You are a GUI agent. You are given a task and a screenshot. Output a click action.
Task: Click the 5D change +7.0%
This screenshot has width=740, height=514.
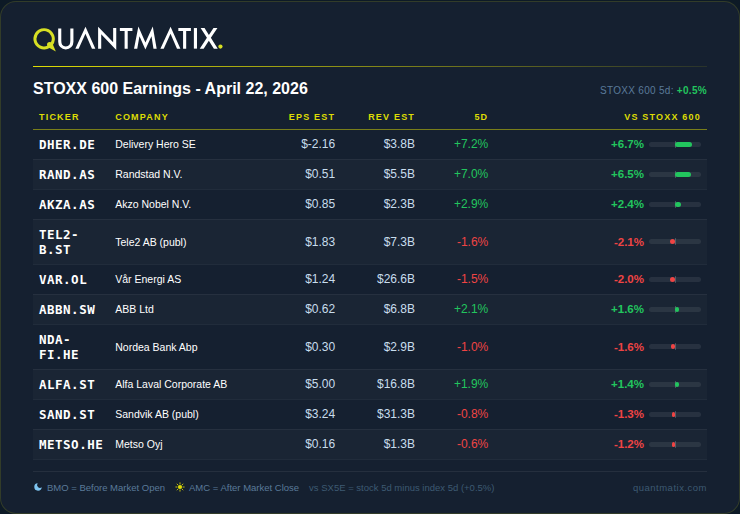click(471, 174)
